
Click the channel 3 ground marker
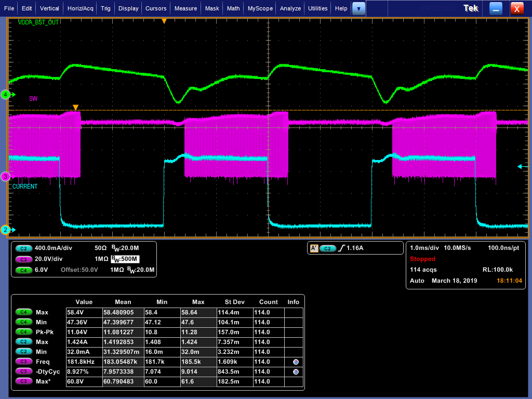tap(5, 177)
